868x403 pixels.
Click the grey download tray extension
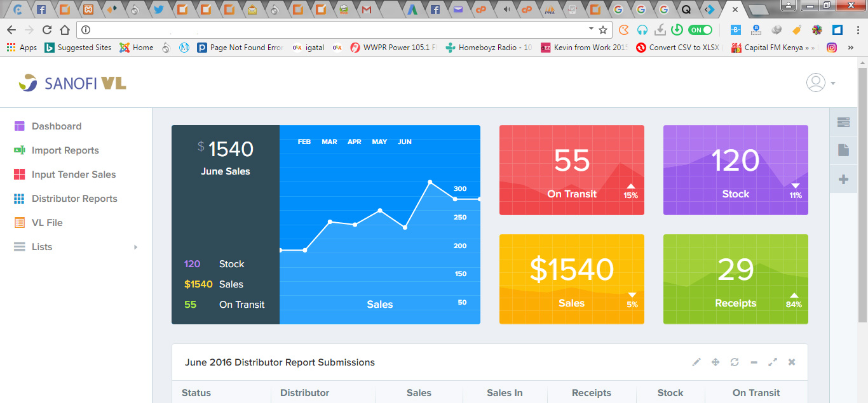tap(660, 30)
